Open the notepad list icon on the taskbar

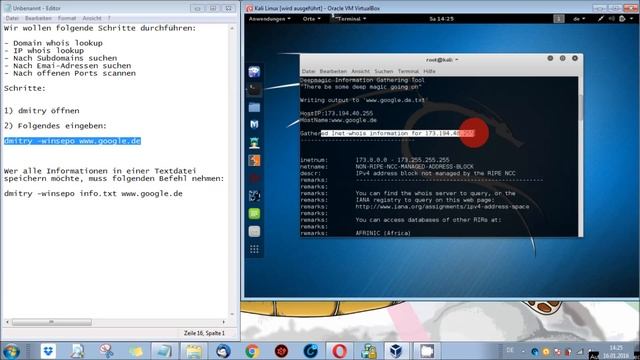point(193,351)
